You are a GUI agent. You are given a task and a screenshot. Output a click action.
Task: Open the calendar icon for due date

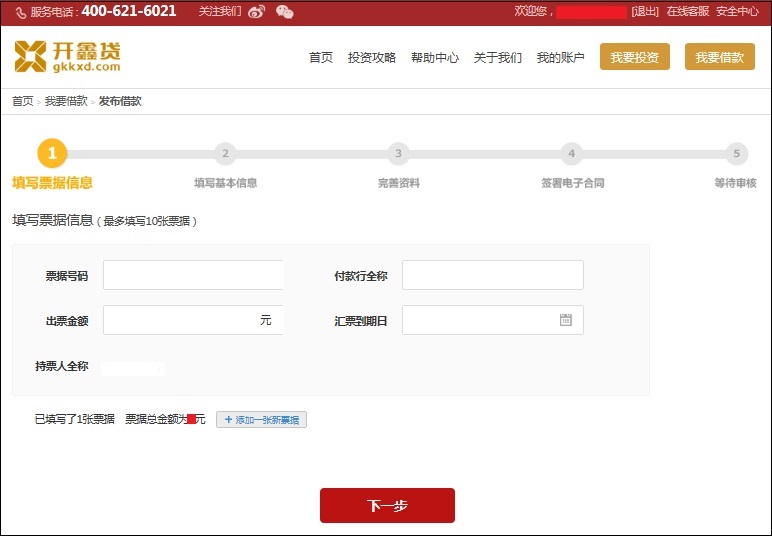coord(566,320)
